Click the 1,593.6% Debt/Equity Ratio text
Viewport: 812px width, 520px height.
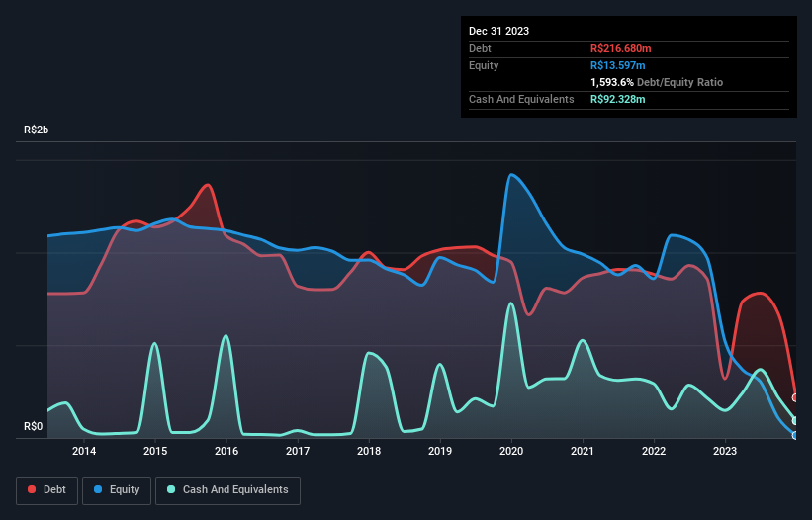(x=657, y=82)
